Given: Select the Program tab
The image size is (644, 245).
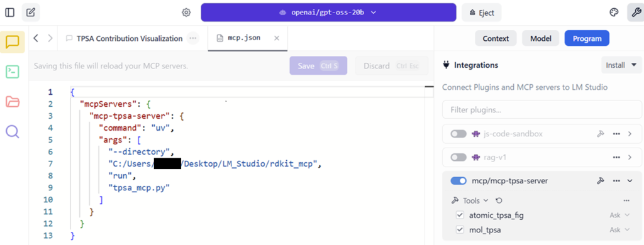Looking at the screenshot, I should [587, 38].
